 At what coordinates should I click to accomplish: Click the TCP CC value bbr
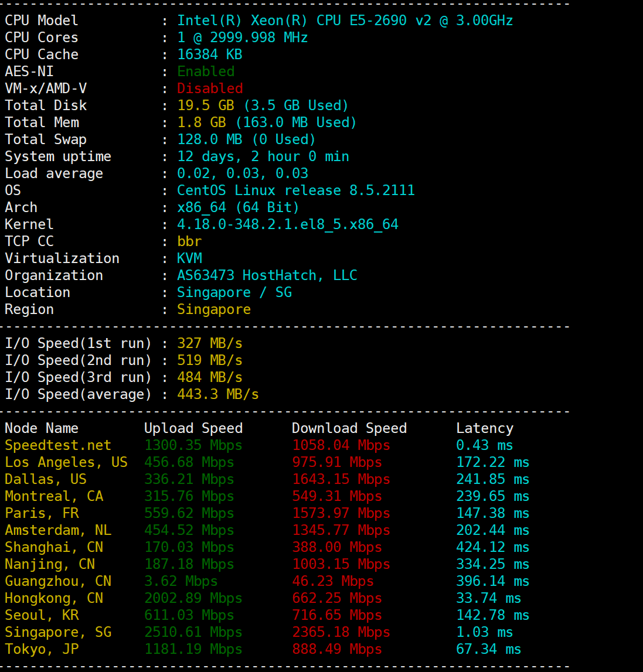point(189,241)
